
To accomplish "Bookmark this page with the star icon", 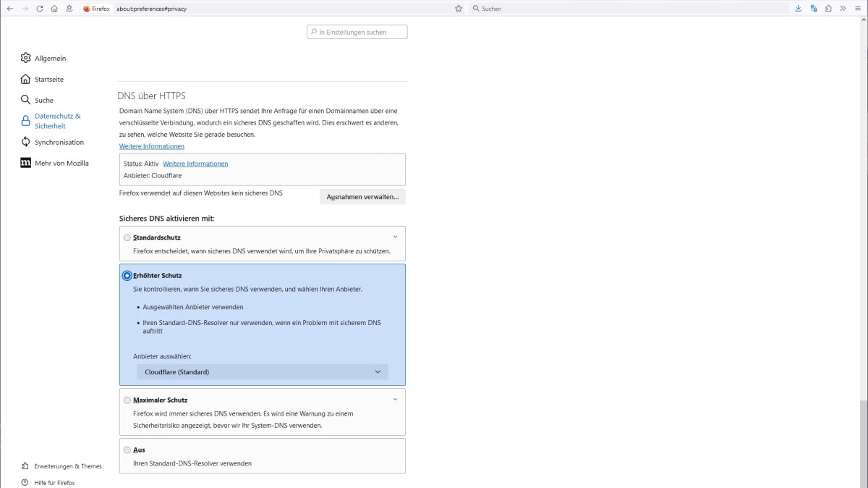I will click(459, 9).
